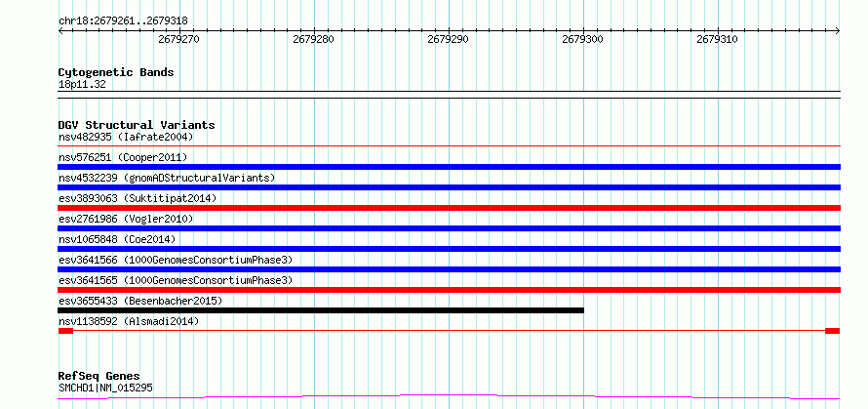Screen dimensions: 868x409
Task: Select esv3641565 (1000GenomesConsortiumPhase3) label
Action: click(176, 280)
